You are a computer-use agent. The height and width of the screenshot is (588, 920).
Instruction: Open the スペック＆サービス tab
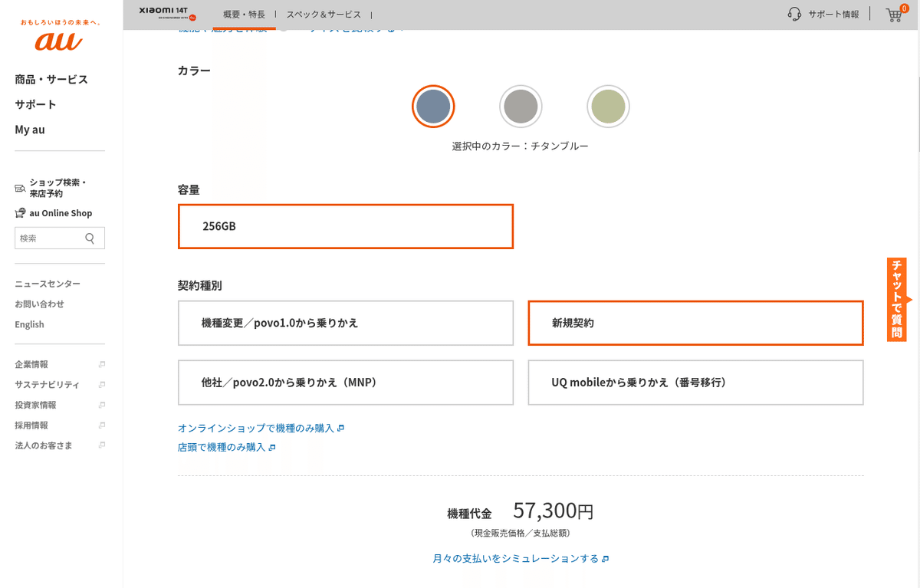(324, 15)
